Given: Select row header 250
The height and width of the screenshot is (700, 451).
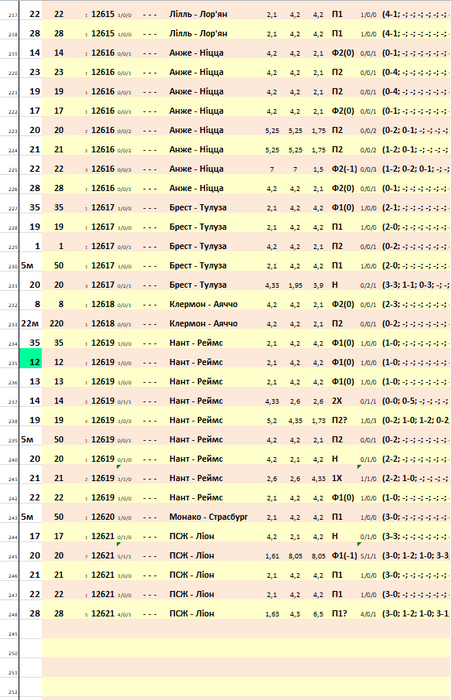Looking at the screenshot, I should (x=13, y=654).
